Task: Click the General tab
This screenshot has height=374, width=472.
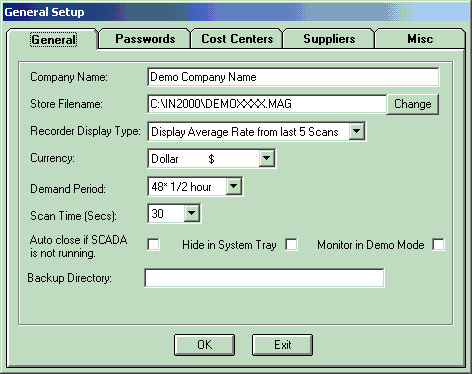Action: coord(53,40)
